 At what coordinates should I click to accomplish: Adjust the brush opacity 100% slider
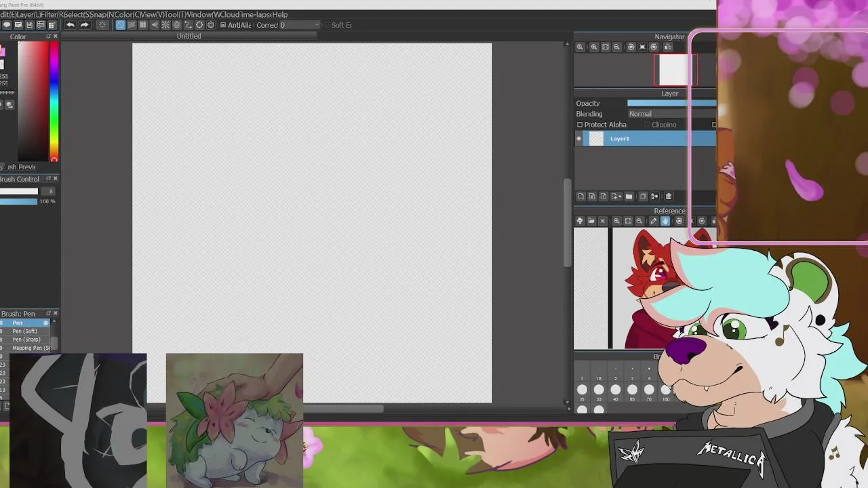point(18,201)
